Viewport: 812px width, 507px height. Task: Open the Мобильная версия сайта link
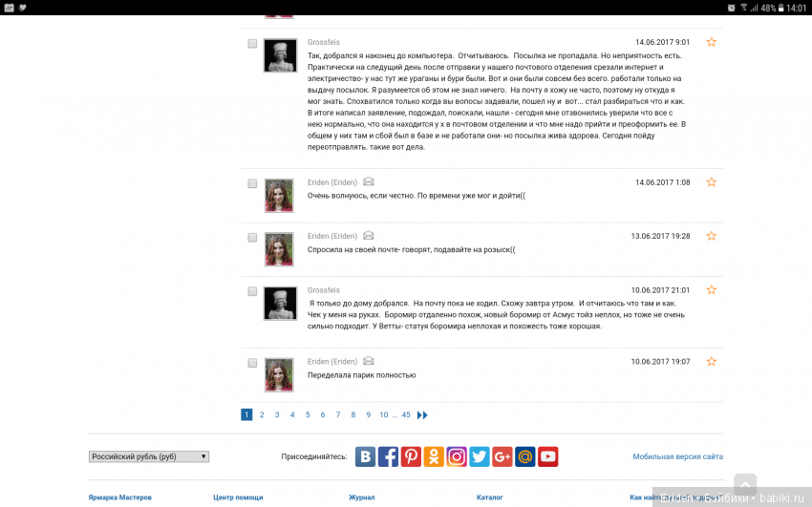677,457
